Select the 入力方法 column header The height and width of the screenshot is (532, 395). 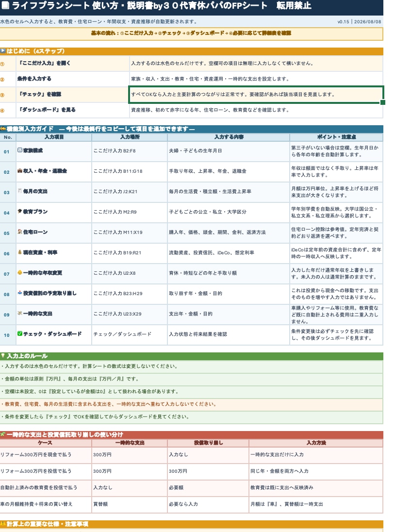coord(316,443)
